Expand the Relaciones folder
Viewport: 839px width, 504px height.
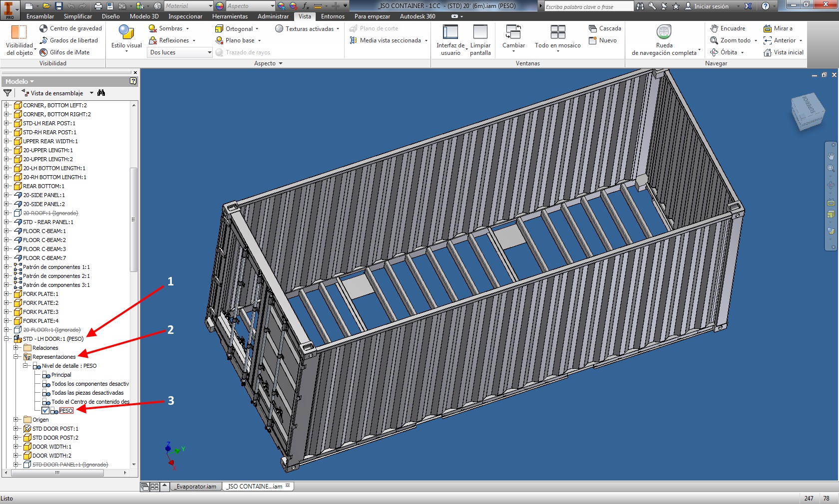(16, 348)
